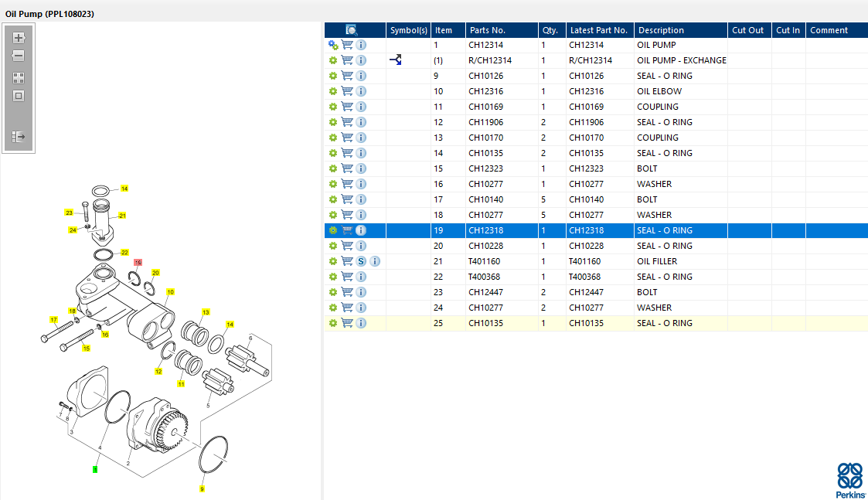868x500 pixels.
Task: Sort by Parts No. column header
Action: [487, 30]
